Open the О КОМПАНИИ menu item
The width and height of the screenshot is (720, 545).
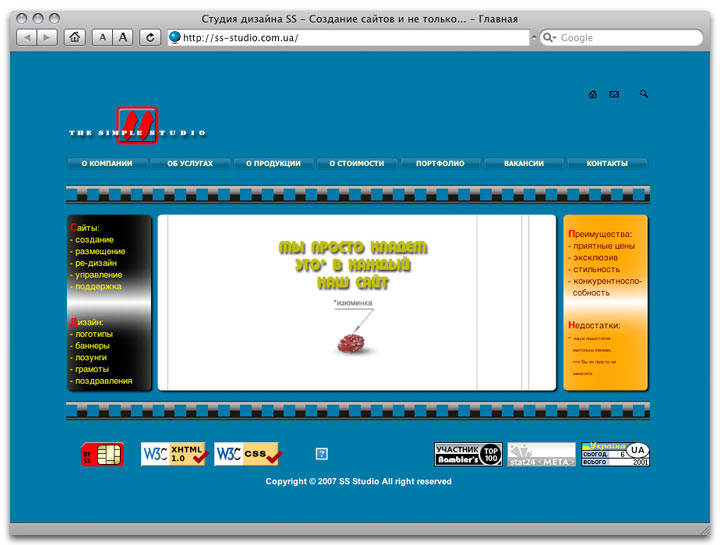[107, 164]
